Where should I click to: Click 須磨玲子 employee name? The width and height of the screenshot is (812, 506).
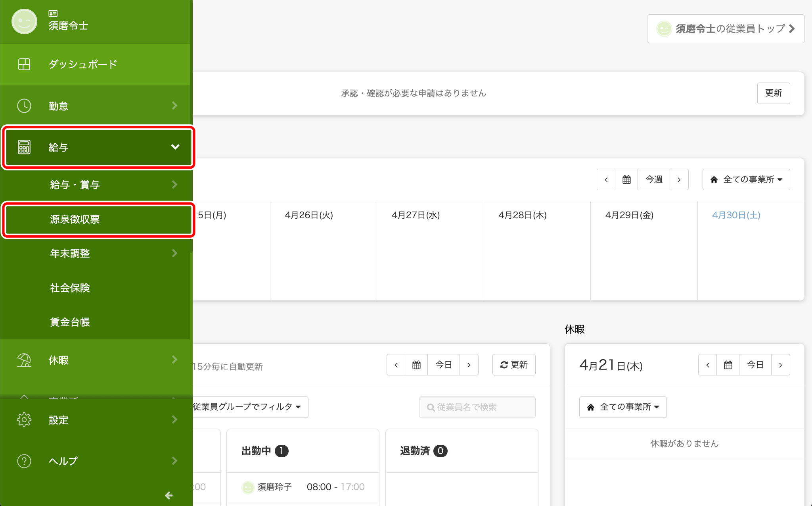pos(275,487)
